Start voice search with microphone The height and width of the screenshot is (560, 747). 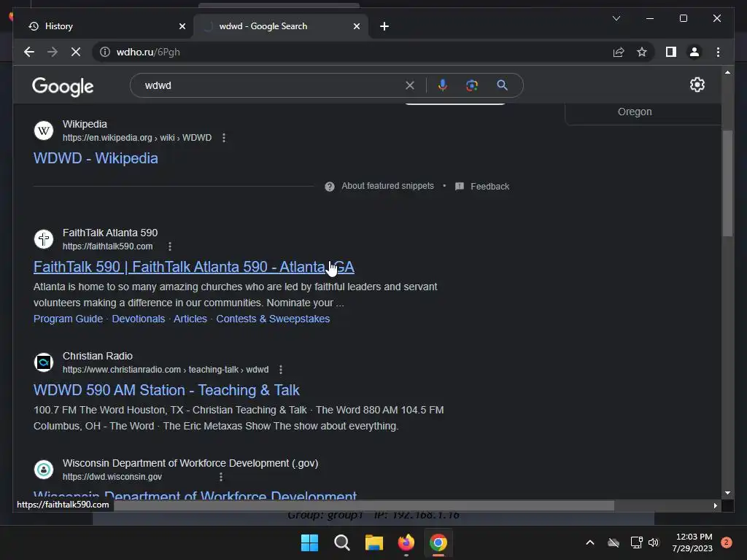[x=443, y=85]
